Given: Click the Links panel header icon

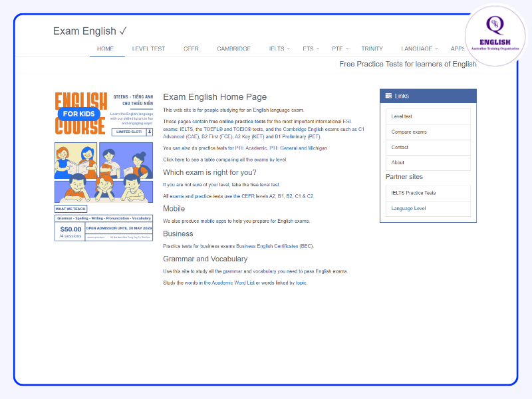Looking at the screenshot, I should point(388,96).
